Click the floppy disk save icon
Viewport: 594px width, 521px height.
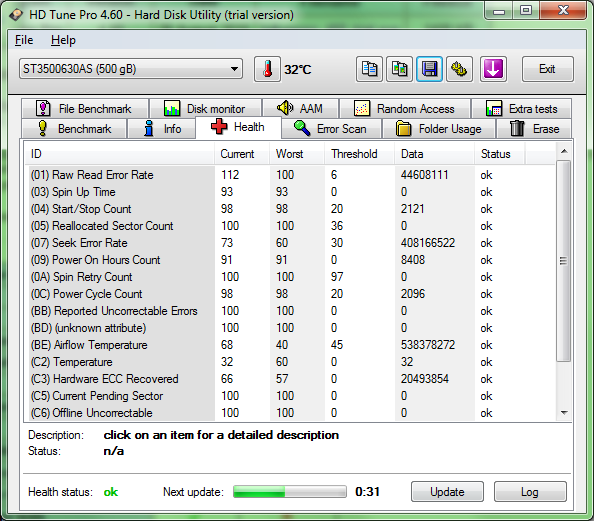(x=429, y=69)
